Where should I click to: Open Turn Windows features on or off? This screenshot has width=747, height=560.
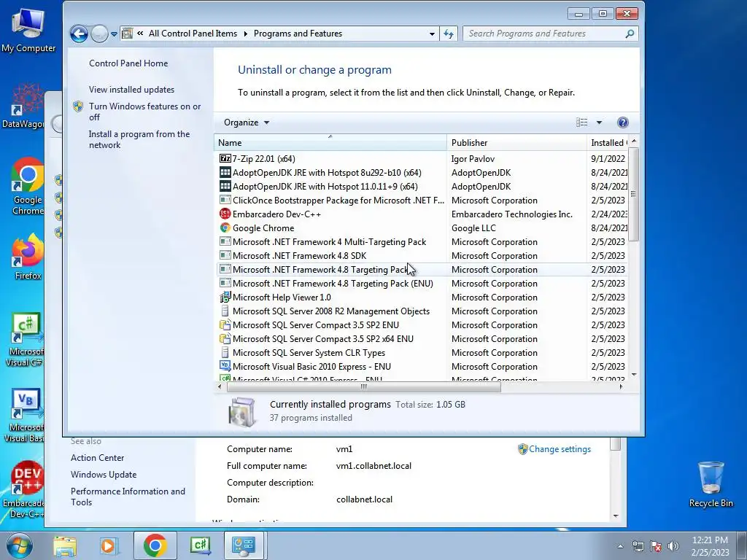145,112
